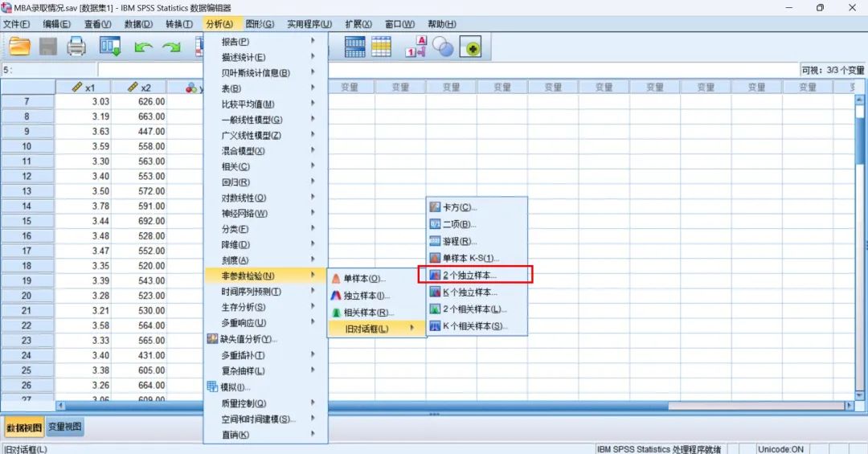
Task: Click the 可视: 3/3 个变量 label
Action: (x=833, y=71)
